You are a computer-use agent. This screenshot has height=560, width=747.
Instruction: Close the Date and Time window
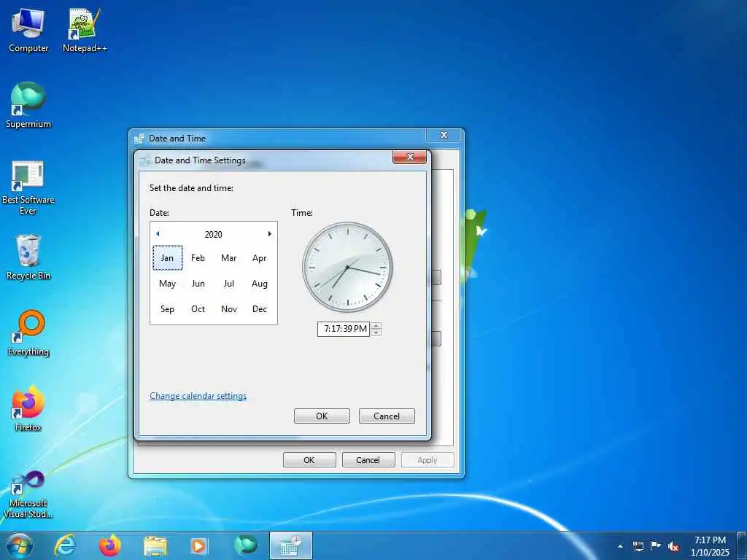coord(444,135)
